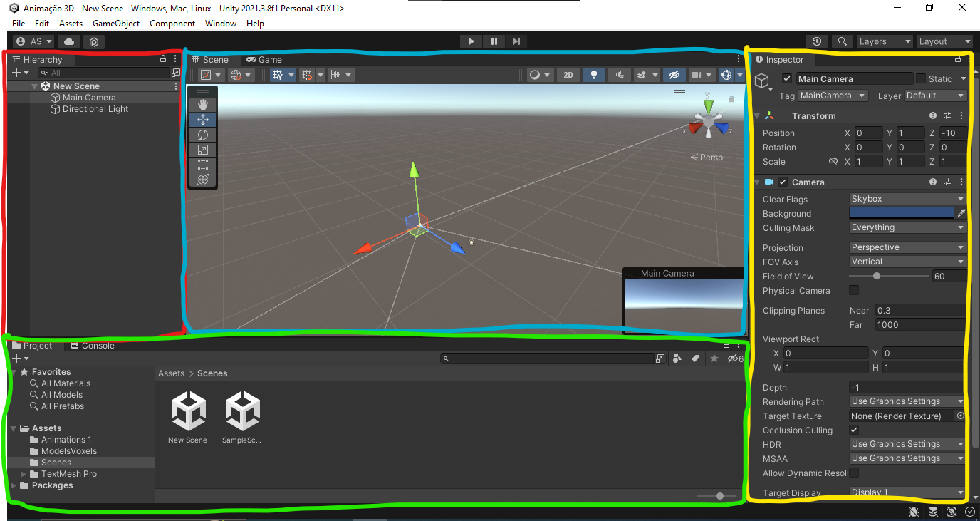The image size is (980, 521).
Task: Enable the Physical Camera checkbox
Action: 854,290
